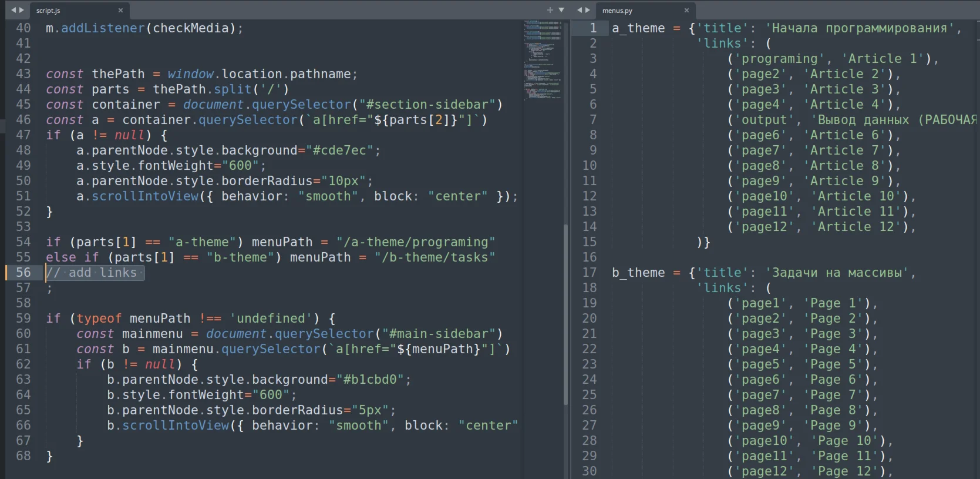Switch to the script.js tab

(65, 11)
